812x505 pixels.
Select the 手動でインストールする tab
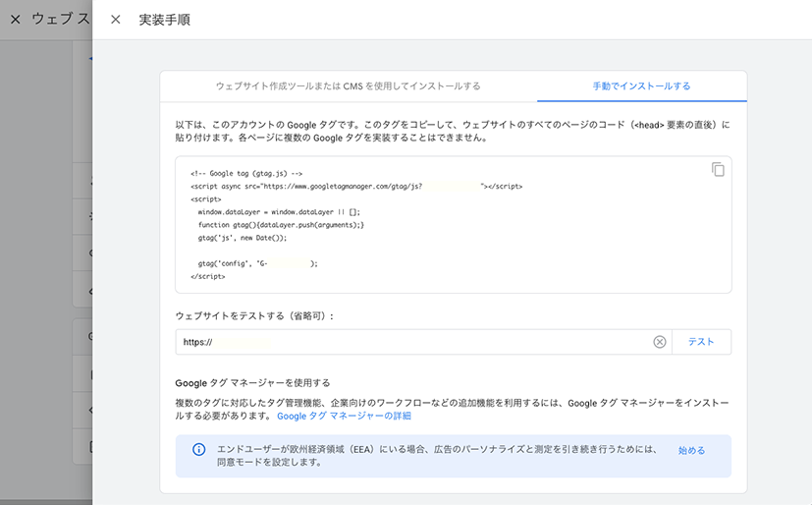coord(641,86)
